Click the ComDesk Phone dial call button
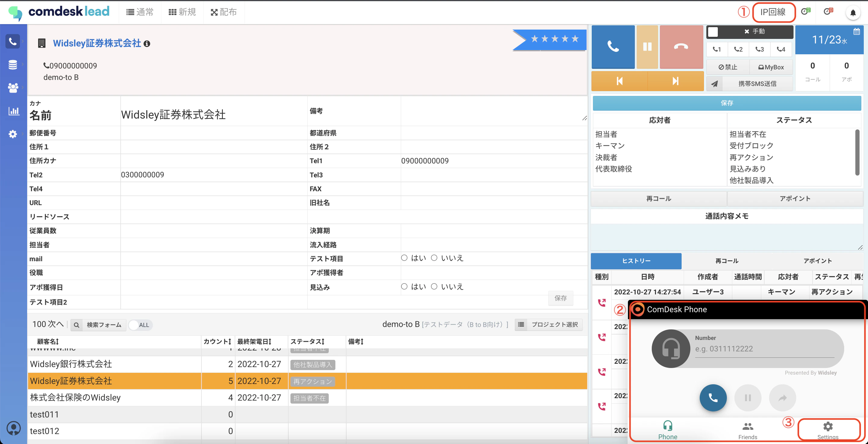 click(x=713, y=398)
